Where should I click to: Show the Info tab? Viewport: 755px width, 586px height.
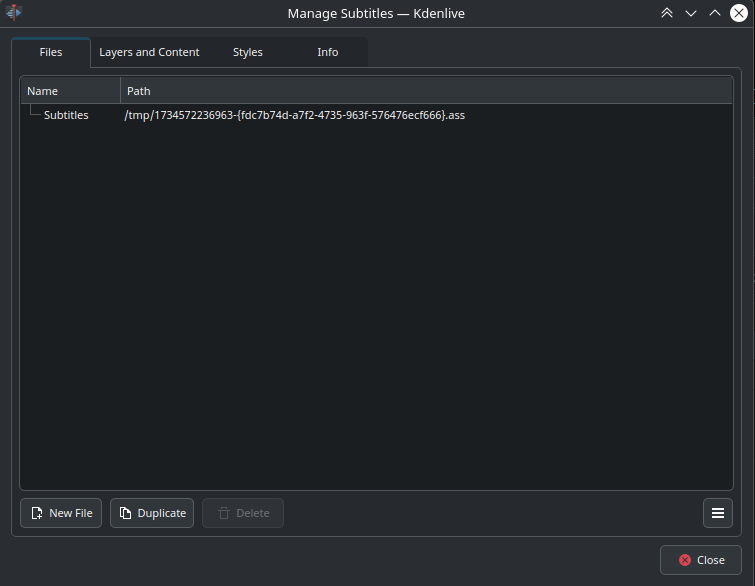[328, 52]
